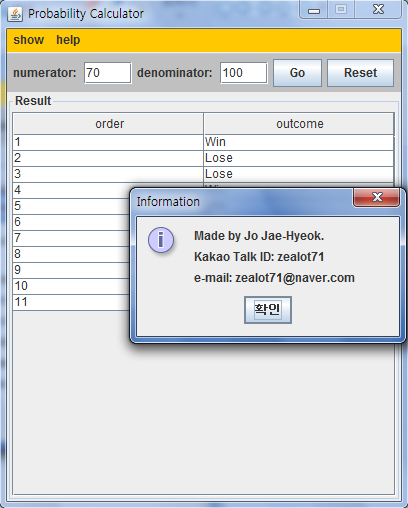Click the e-mail zealot71@naver.com text
This screenshot has width=408, height=508.
[274, 278]
